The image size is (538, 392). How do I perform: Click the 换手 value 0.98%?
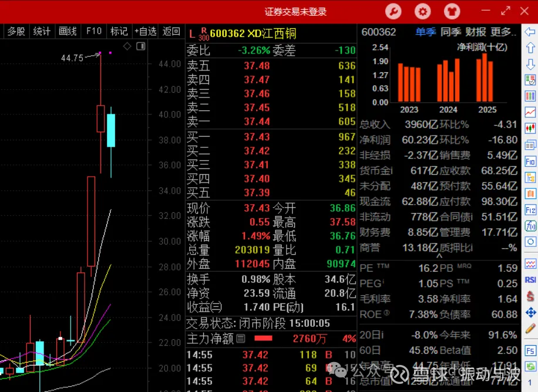255,279
